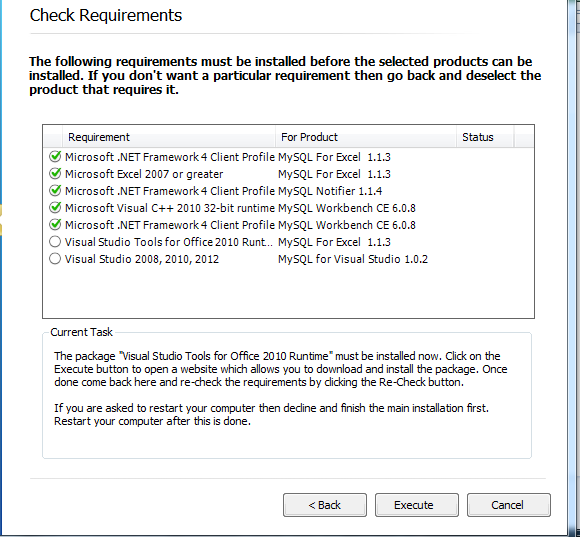The image size is (580, 537).
Task: Click the Status column header
Action: coord(485,137)
